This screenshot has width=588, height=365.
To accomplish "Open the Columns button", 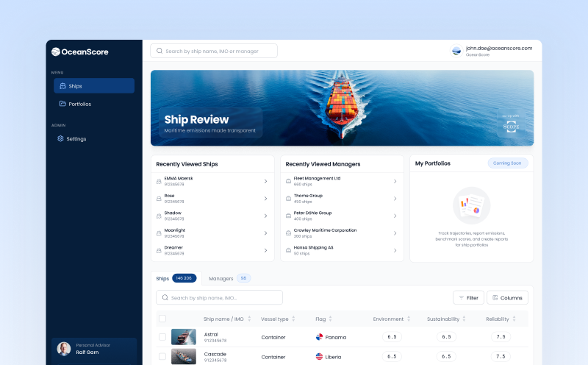I will [506, 297].
